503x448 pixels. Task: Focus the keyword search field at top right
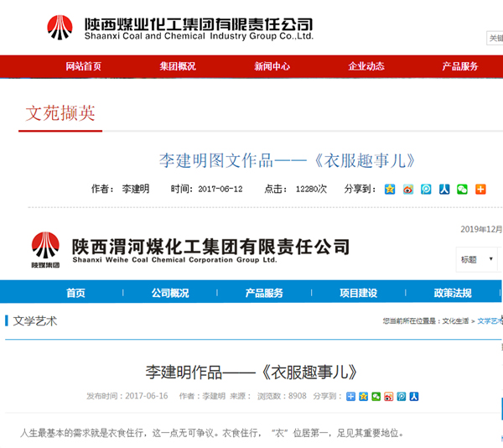(x=495, y=38)
